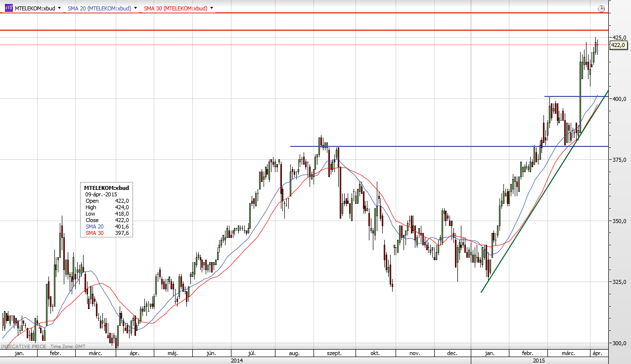631x364 pixels.
Task: Click the 300,0 price axis label
Action: tap(620, 343)
